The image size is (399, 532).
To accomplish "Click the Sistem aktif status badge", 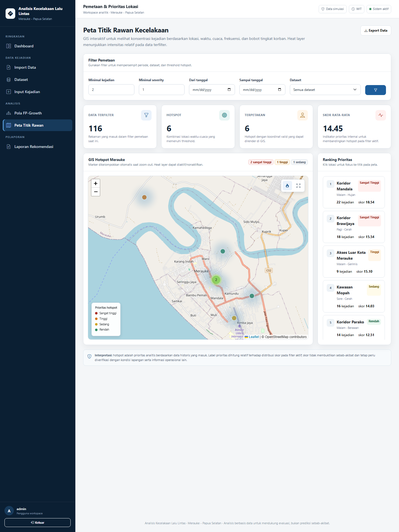I will point(379,9).
